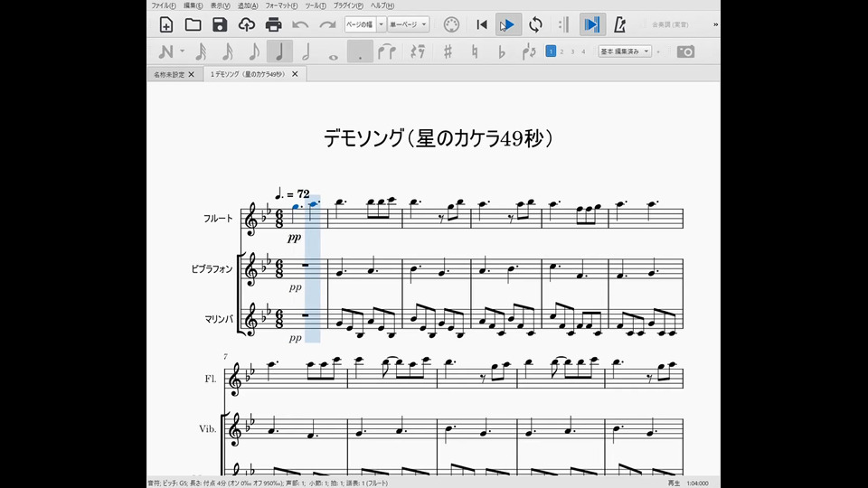Upload score using the cloud icon
This screenshot has height=488, width=868.
pos(246,24)
